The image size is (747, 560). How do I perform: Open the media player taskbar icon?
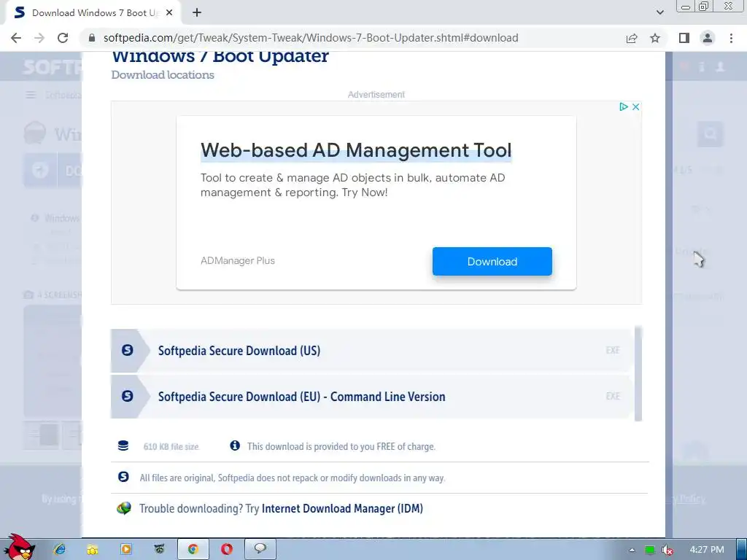tap(125, 550)
